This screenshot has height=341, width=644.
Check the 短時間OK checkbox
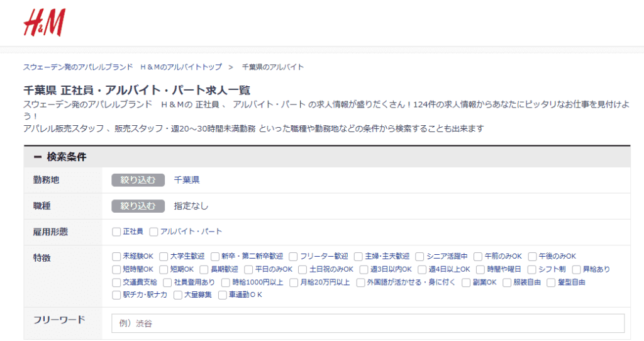pos(116,269)
